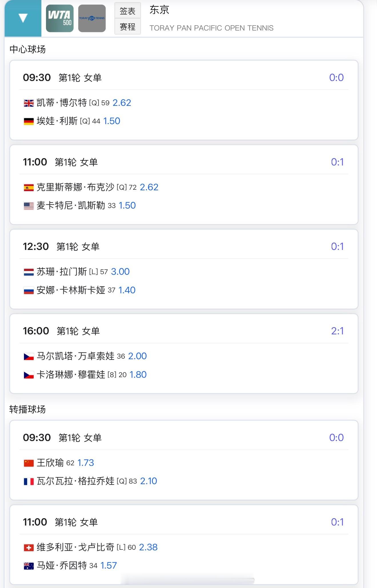Select odds 1.73 for 王欣瑜
This screenshot has height=588, width=377.
[x=86, y=463]
